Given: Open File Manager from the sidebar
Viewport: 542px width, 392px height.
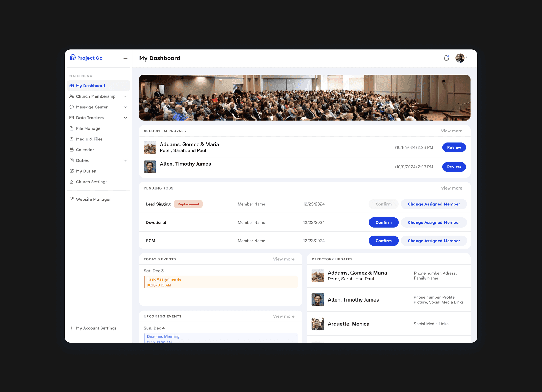Looking at the screenshot, I should (x=98, y=128).
